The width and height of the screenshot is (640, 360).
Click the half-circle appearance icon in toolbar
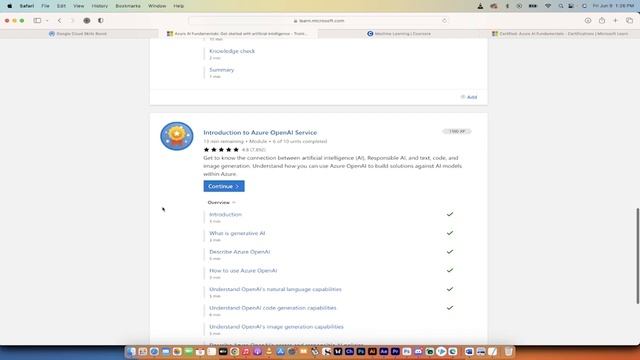(101, 20)
